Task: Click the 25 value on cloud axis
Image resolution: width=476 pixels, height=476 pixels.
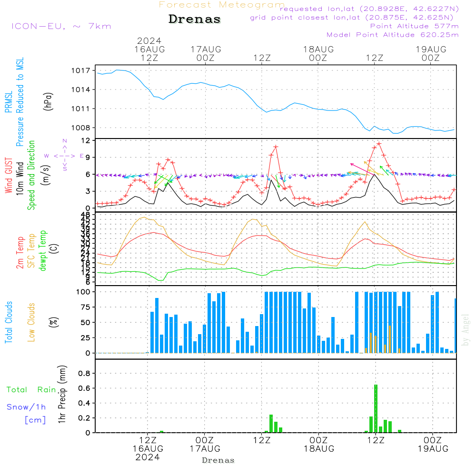Action: (86, 338)
